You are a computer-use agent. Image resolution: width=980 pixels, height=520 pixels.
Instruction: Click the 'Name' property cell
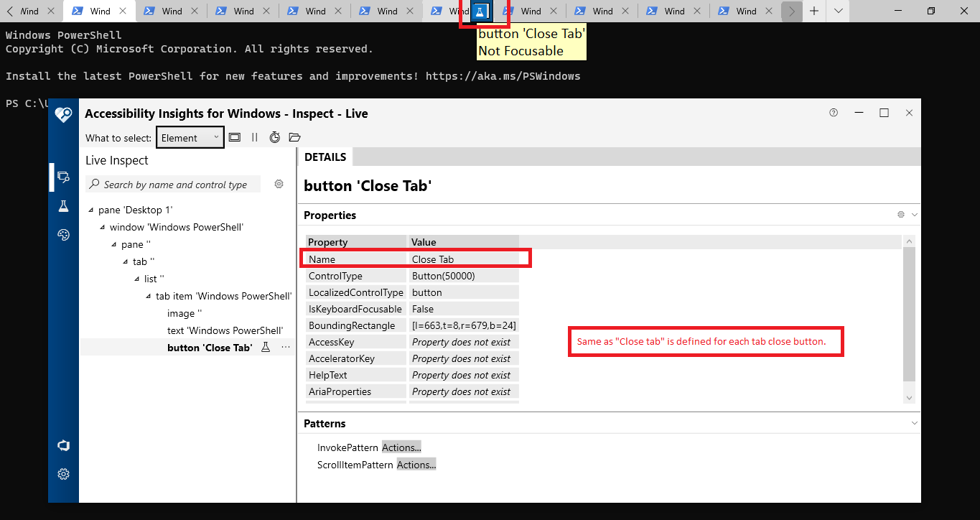point(356,259)
